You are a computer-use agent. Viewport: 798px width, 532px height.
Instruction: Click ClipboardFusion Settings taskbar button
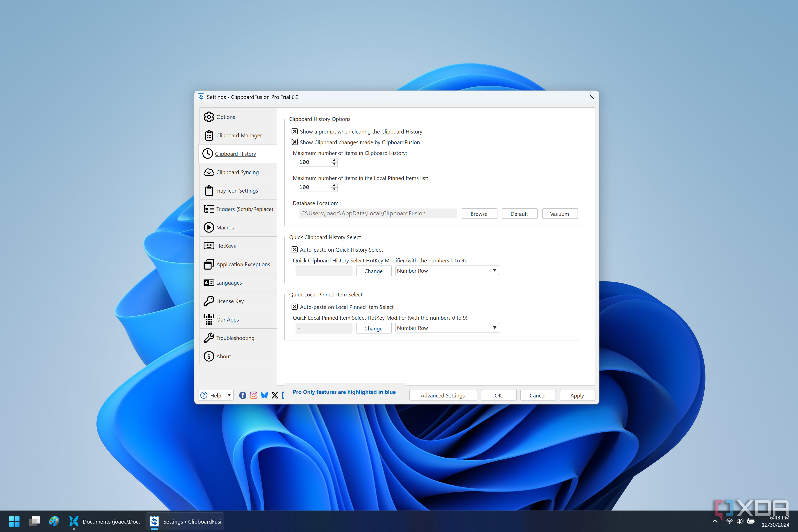click(x=185, y=522)
